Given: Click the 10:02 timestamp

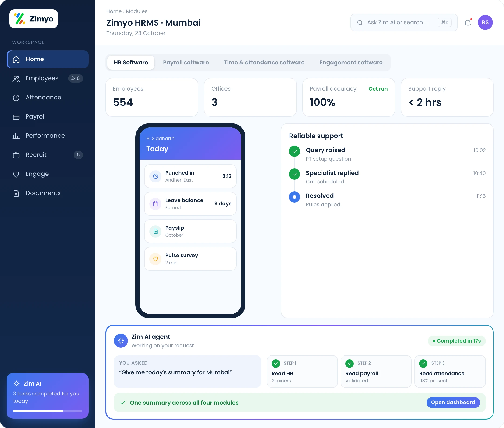Looking at the screenshot, I should coord(479,151).
